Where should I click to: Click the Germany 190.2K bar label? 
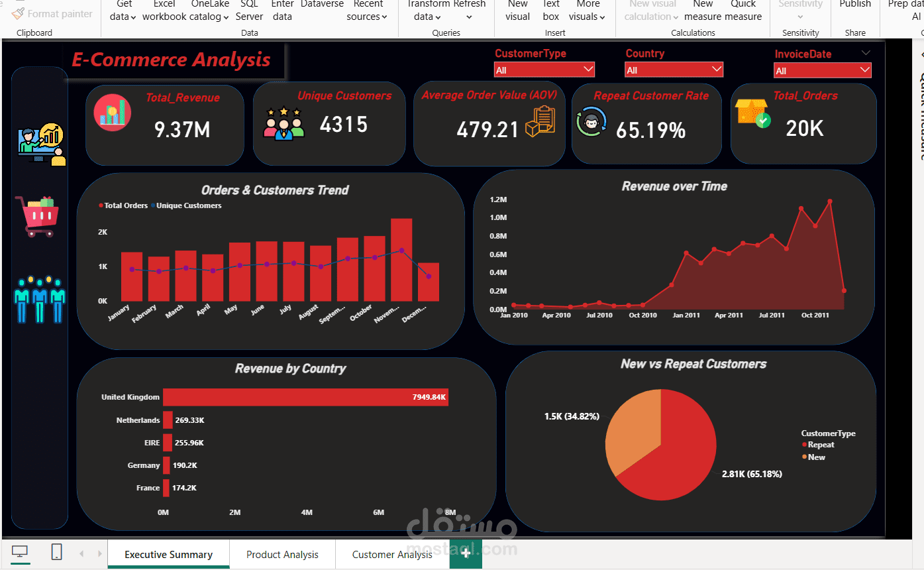tap(185, 465)
